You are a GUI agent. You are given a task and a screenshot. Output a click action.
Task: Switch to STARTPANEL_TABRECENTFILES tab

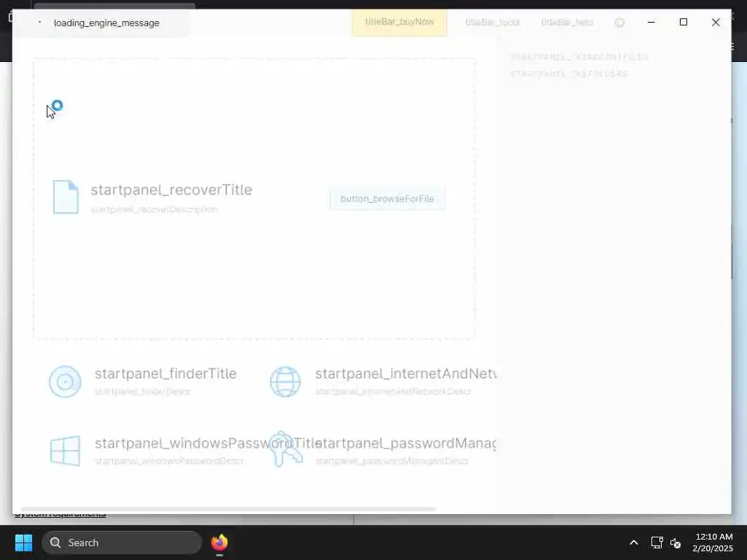(579, 57)
